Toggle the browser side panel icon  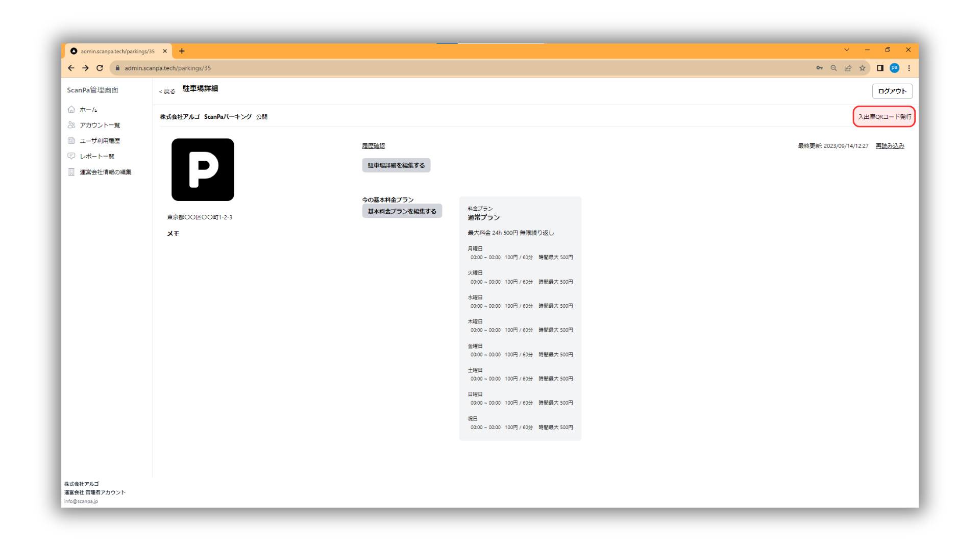coord(880,68)
